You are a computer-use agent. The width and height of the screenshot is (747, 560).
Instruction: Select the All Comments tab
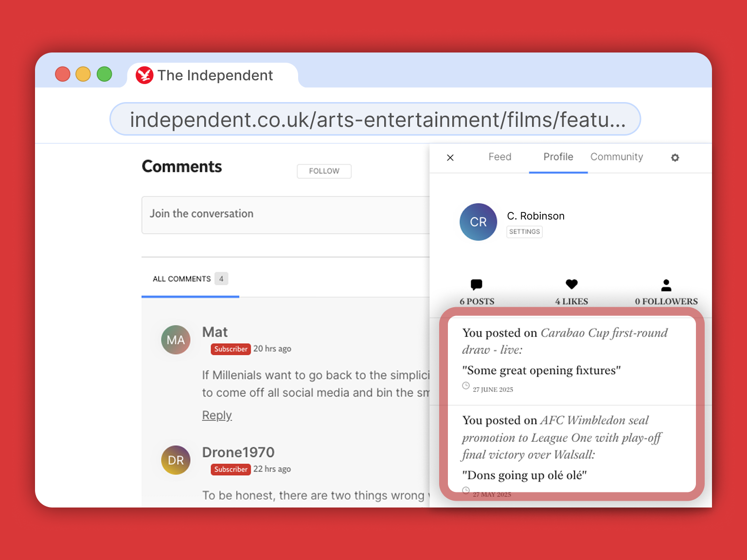click(190, 279)
